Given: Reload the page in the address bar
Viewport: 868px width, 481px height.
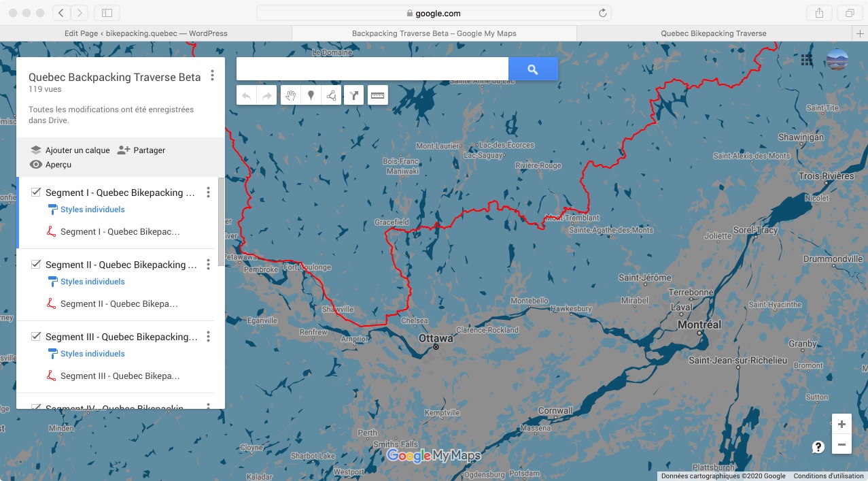Looking at the screenshot, I should tap(602, 13).
